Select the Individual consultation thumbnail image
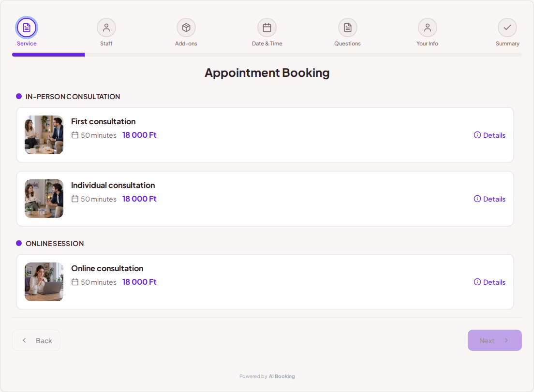This screenshot has width=534, height=392. pos(44,199)
